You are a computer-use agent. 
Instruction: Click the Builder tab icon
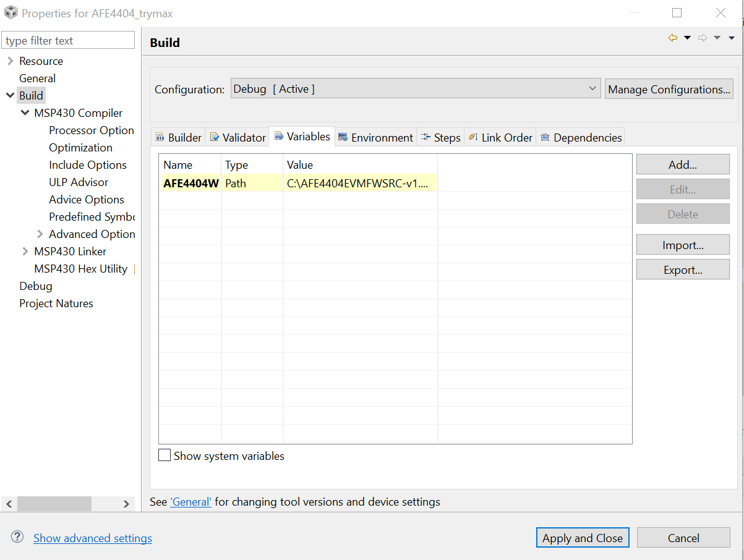(161, 137)
